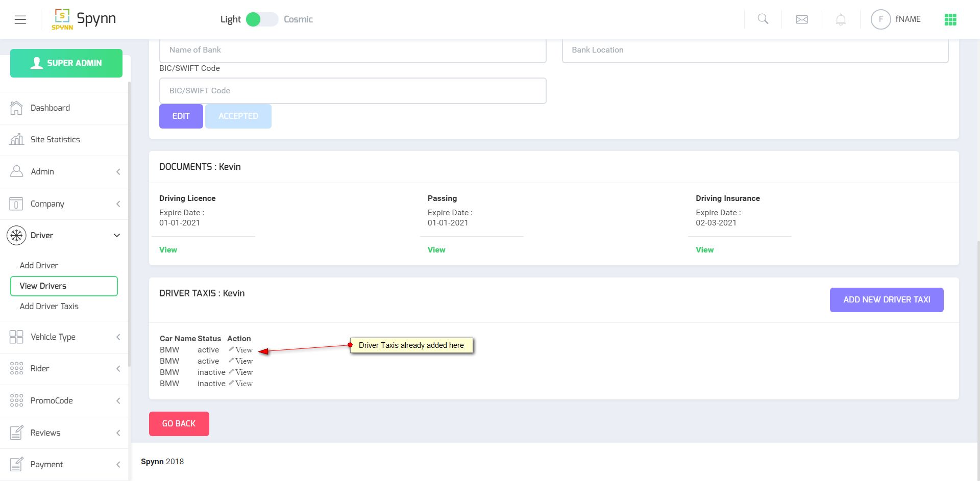Open Add Driver Taxis submenu item
This screenshot has width=980, height=481.
point(49,306)
